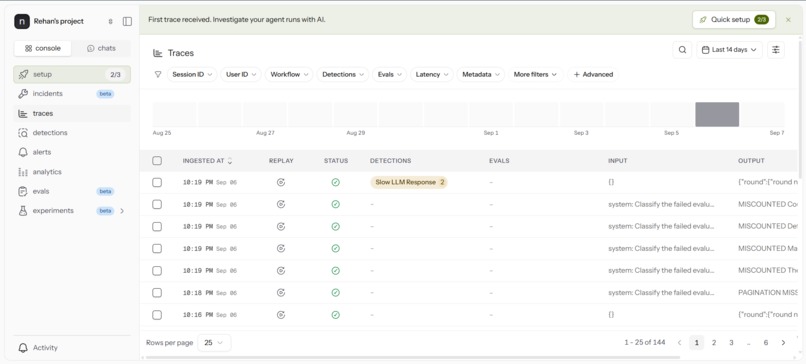Check the 10:18 PM row checkbox

click(157, 293)
